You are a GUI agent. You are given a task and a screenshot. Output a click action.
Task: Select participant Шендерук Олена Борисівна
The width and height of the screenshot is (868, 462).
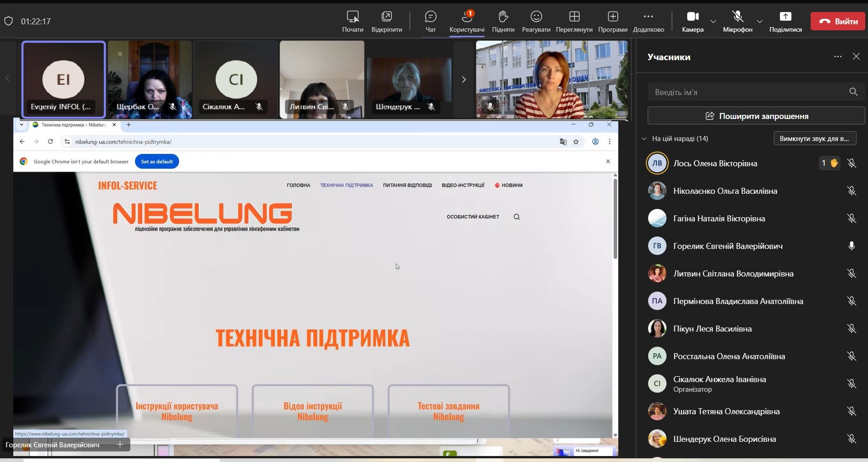(752, 439)
